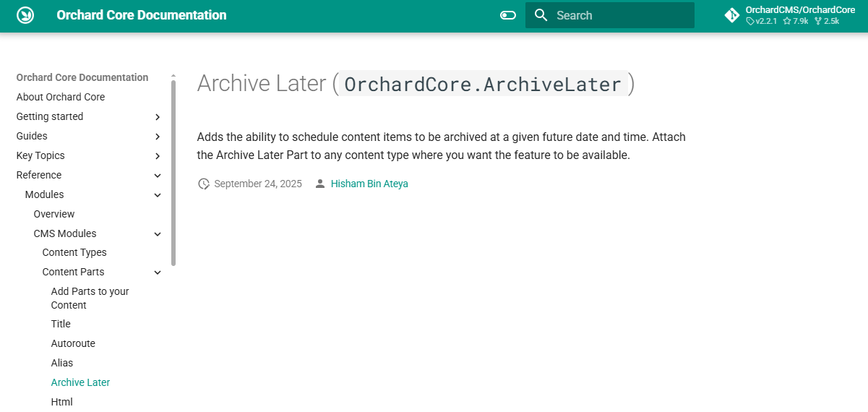Click the sidebar scroll-up arrow
The image size is (868, 412).
[x=173, y=76]
